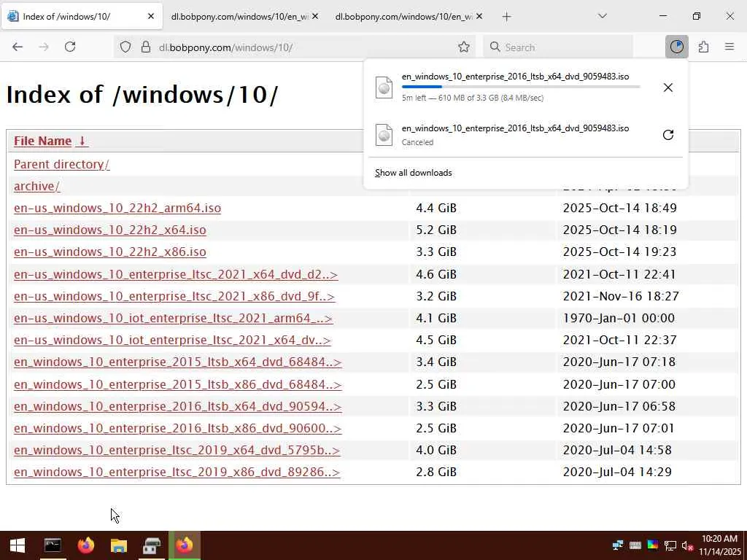Open the terminal from the taskbar
Image resolution: width=747 pixels, height=560 pixels.
point(53,545)
